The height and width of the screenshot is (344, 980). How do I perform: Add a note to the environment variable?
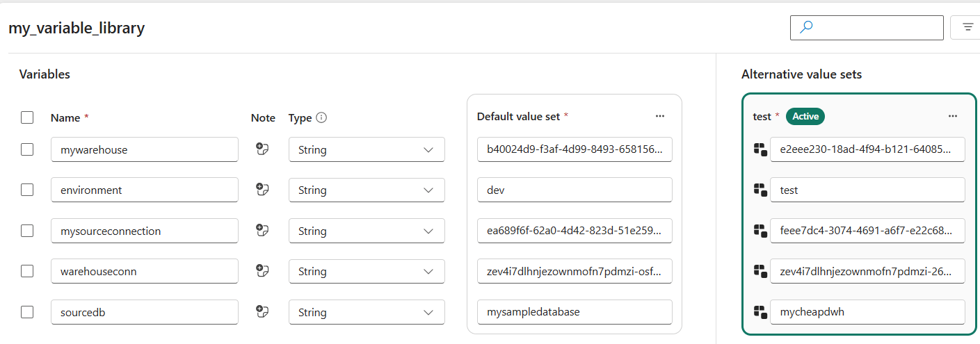coord(262,190)
